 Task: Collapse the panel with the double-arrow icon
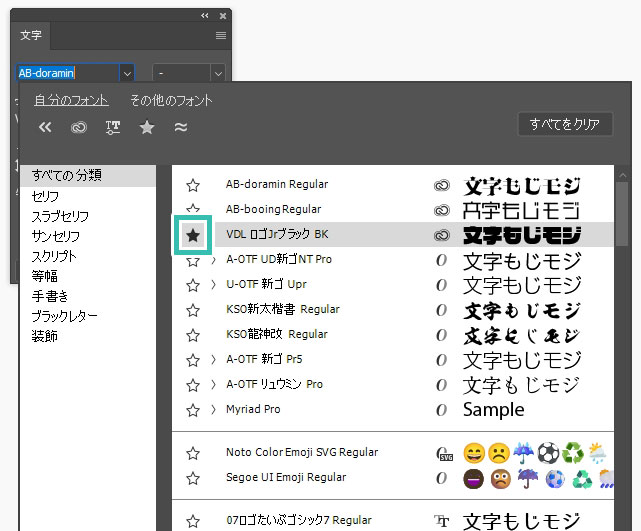pyautogui.click(x=205, y=15)
